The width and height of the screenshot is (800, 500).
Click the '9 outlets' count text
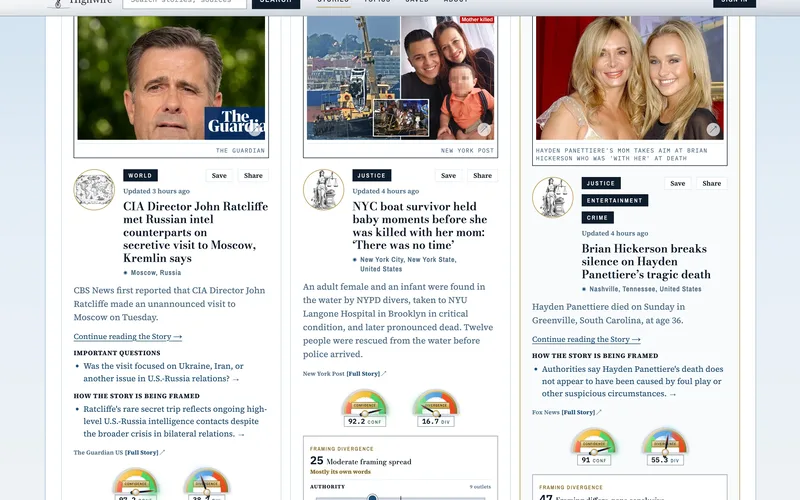click(x=480, y=487)
